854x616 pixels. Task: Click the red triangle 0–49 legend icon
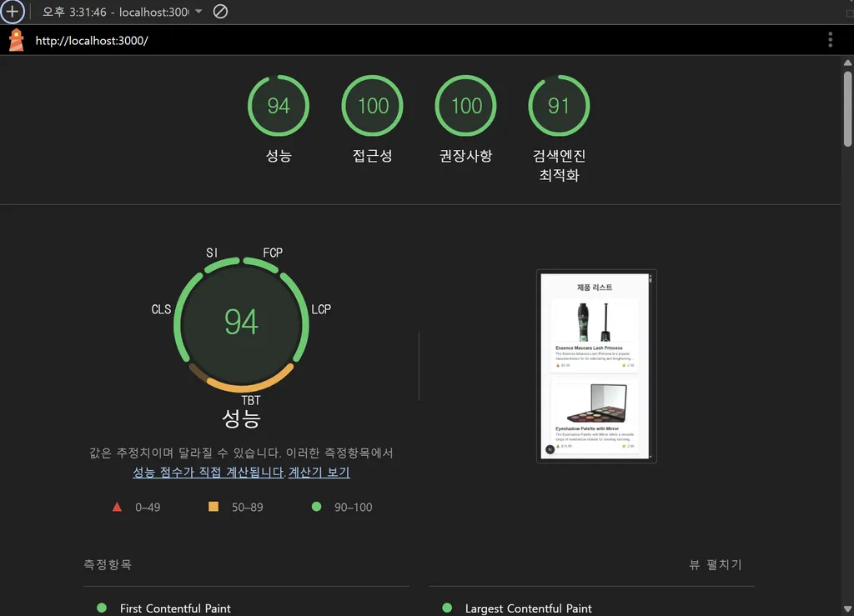[x=117, y=507]
